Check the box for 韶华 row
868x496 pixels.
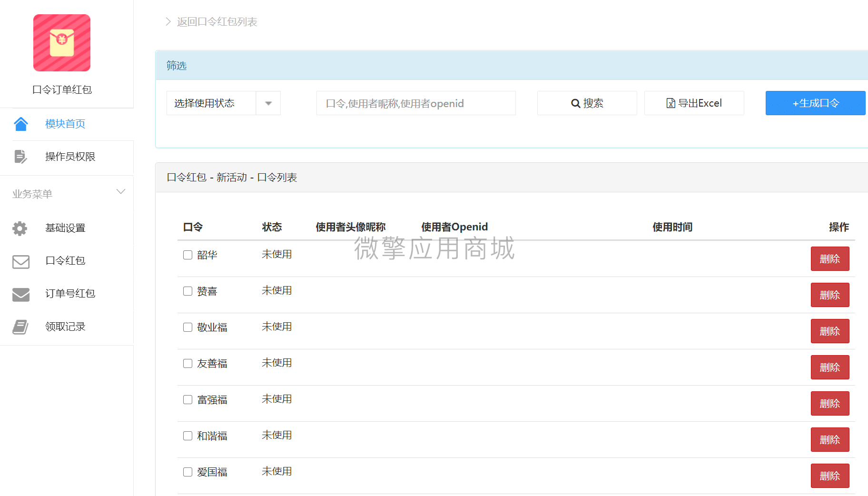[x=188, y=255]
